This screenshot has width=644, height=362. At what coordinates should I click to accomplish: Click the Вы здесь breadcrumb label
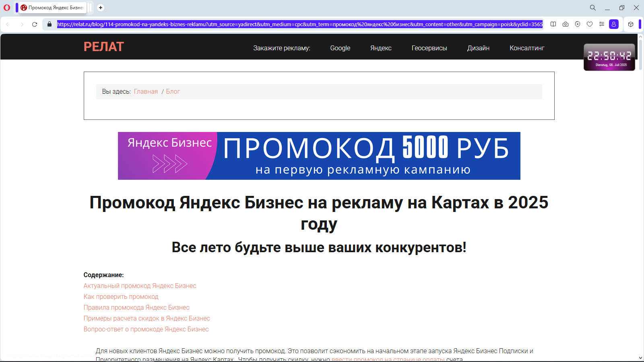click(116, 92)
